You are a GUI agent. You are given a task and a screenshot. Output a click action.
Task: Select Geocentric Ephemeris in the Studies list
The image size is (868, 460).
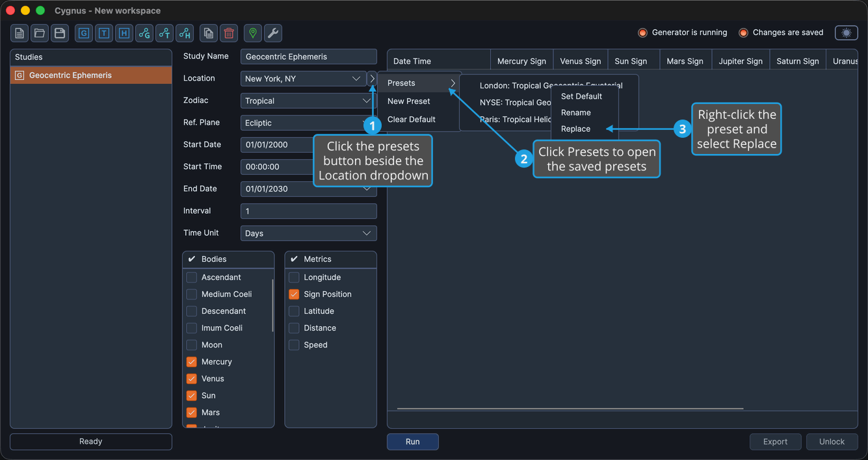click(91, 75)
